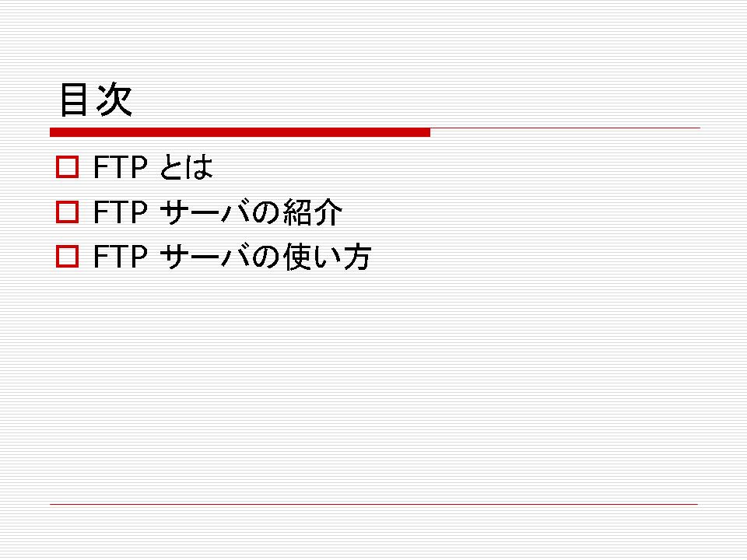Click FTP in the サーバの紹介 line
Viewport: 747px width, 560px height.
click(x=121, y=212)
